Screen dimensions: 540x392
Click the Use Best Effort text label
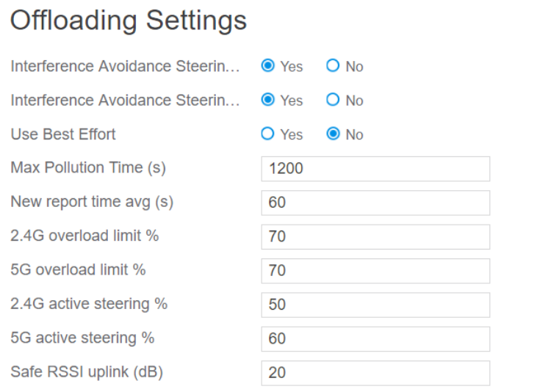tap(63, 134)
